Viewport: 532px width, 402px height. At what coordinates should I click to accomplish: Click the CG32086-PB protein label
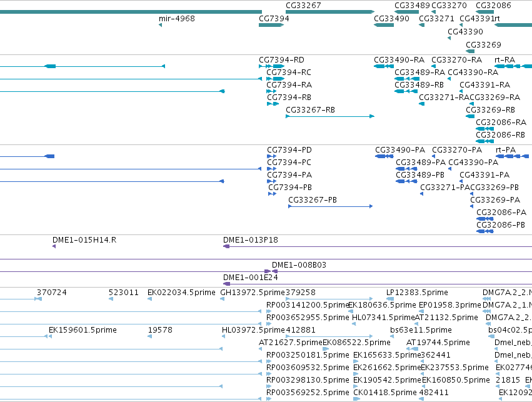[x=501, y=225]
